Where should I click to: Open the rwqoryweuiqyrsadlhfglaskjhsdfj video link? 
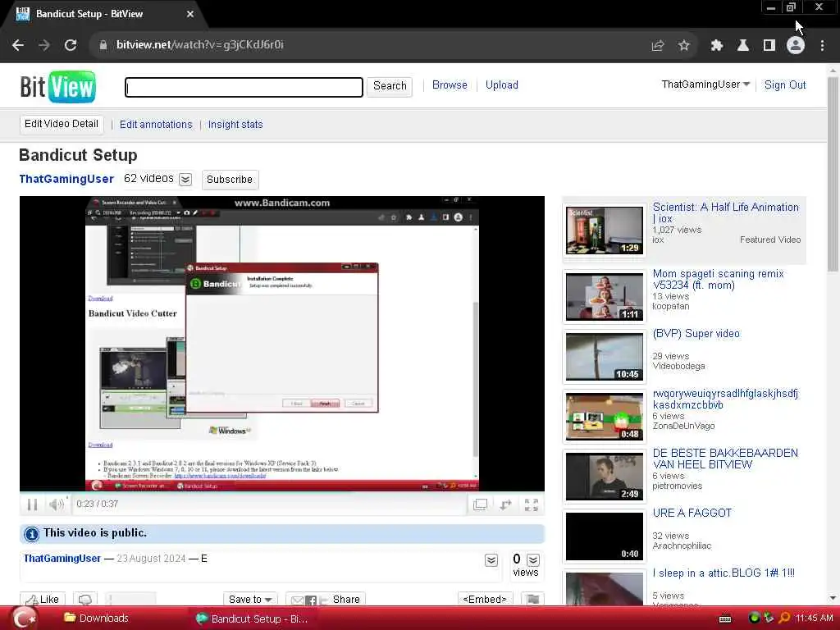pyautogui.click(x=725, y=399)
